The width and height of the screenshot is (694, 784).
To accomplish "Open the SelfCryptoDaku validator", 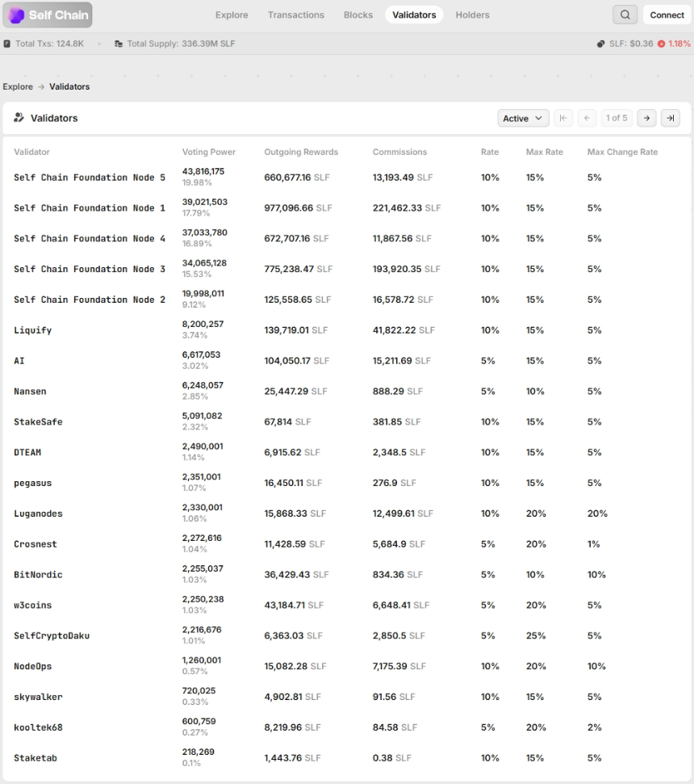I will tap(52, 636).
